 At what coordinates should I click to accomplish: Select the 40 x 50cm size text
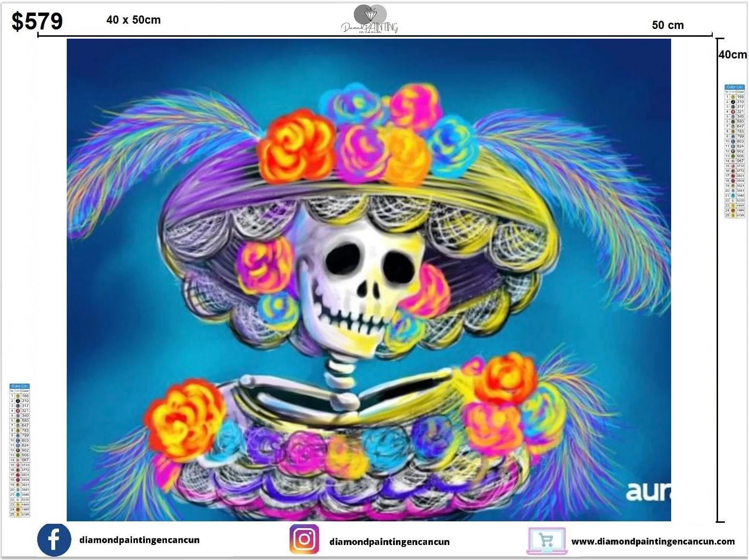pyautogui.click(x=133, y=20)
